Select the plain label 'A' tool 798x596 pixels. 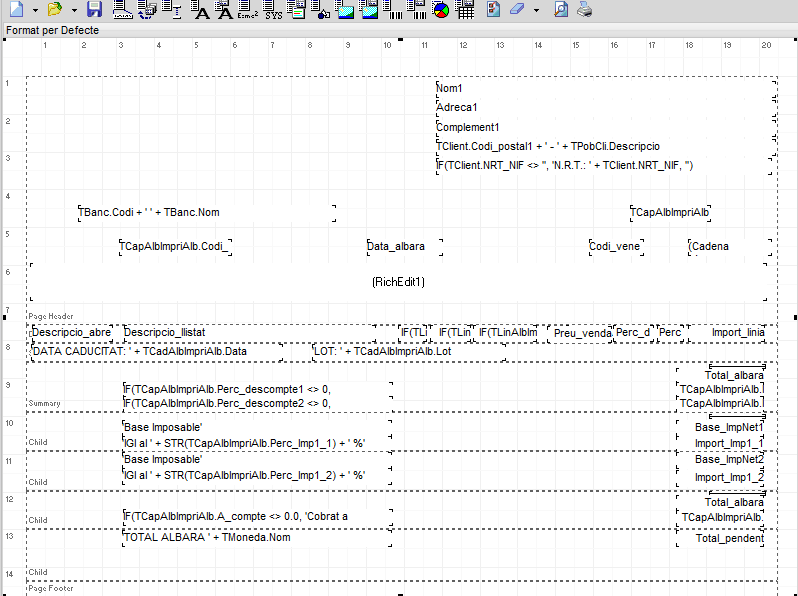201,9
